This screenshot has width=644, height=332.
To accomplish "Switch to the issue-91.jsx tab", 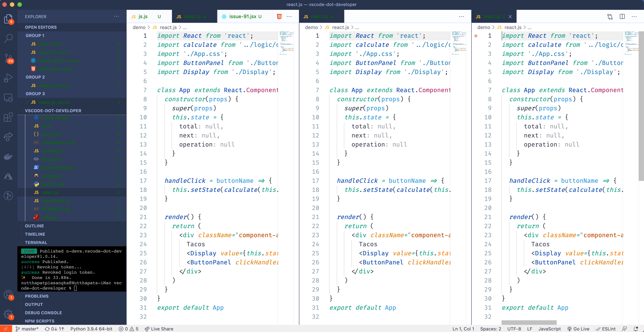I will [242, 16].
